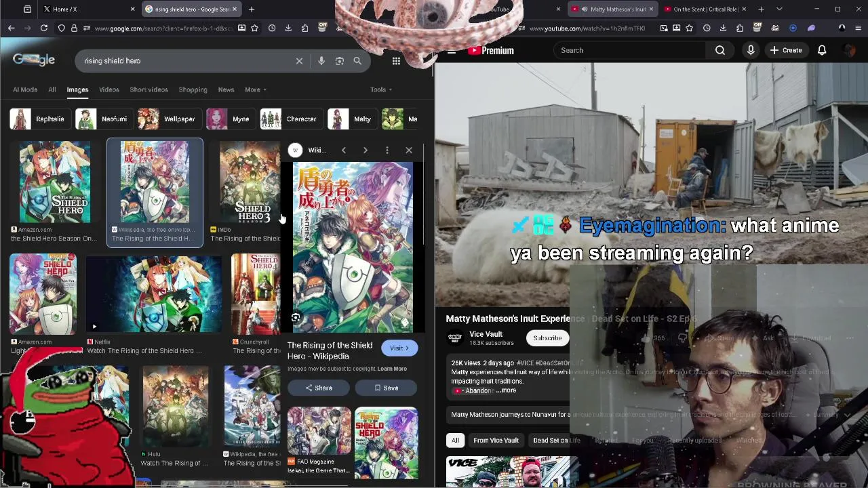The width and height of the screenshot is (868, 488).
Task: Subscribe to the Vice Vault channel
Action: click(547, 338)
